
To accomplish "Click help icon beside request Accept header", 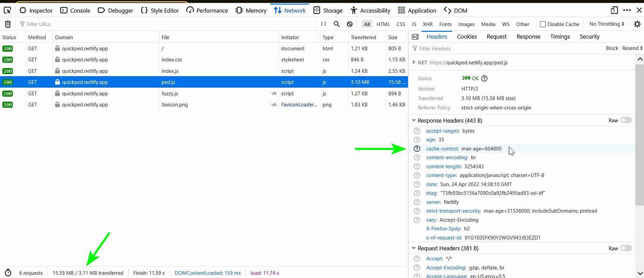I will click(417, 259).
